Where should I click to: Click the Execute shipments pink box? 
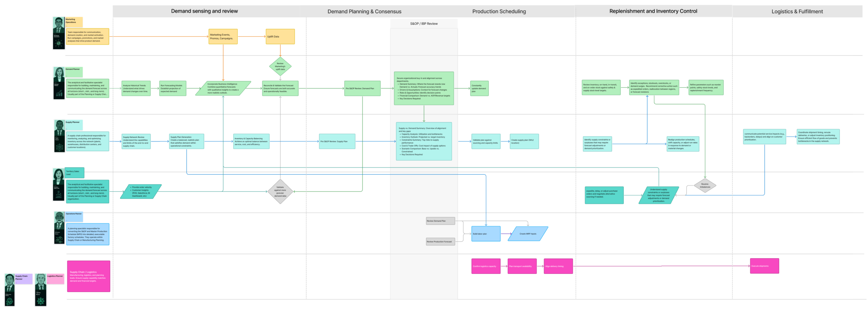[764, 266]
